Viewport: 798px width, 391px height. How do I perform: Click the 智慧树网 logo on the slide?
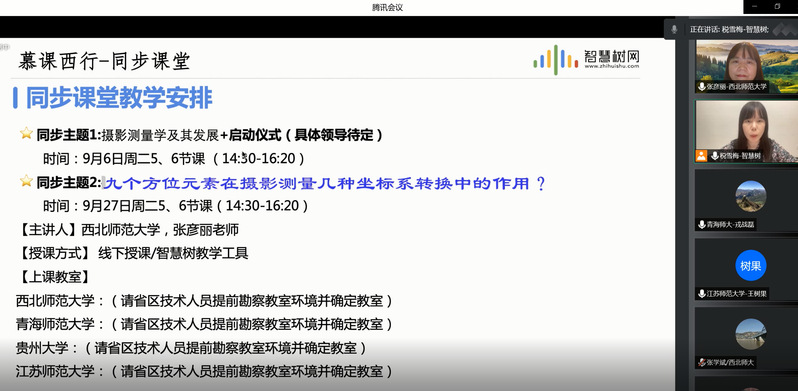click(x=586, y=60)
